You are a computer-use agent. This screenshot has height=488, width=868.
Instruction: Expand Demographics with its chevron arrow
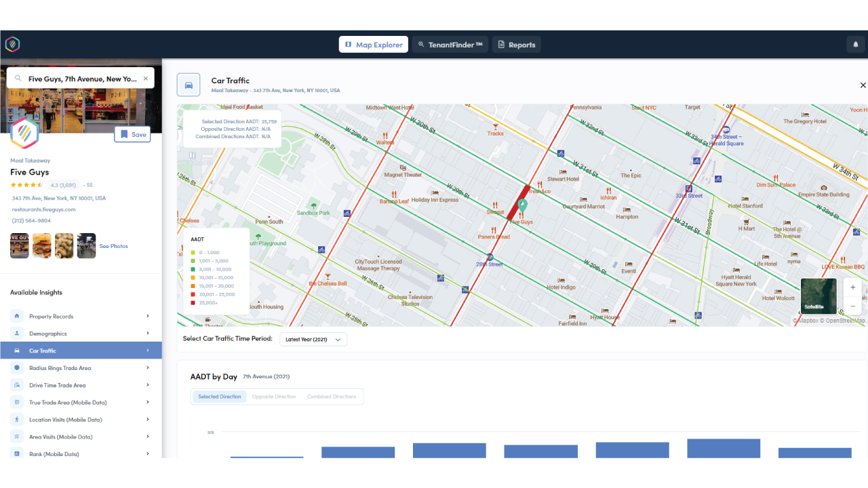(148, 333)
